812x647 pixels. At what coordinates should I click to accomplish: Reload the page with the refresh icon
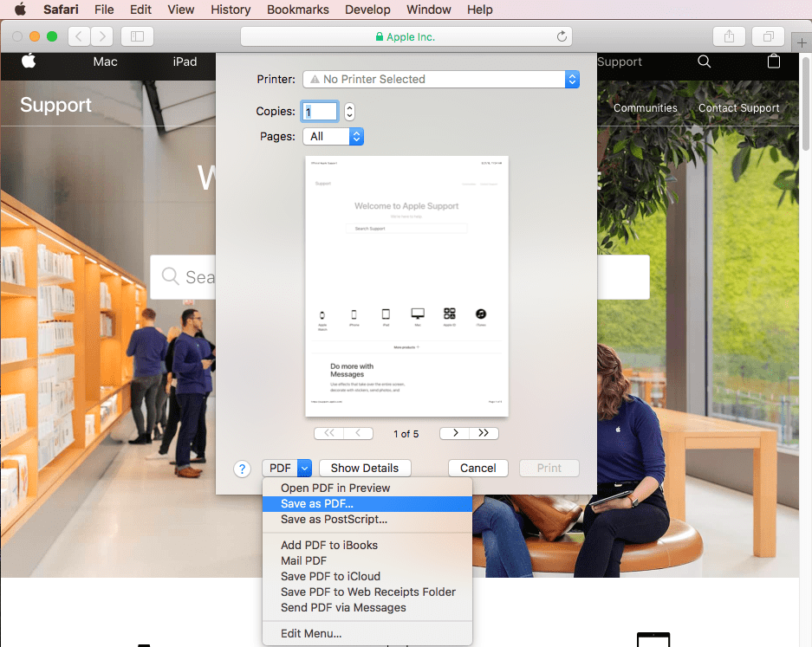562,36
